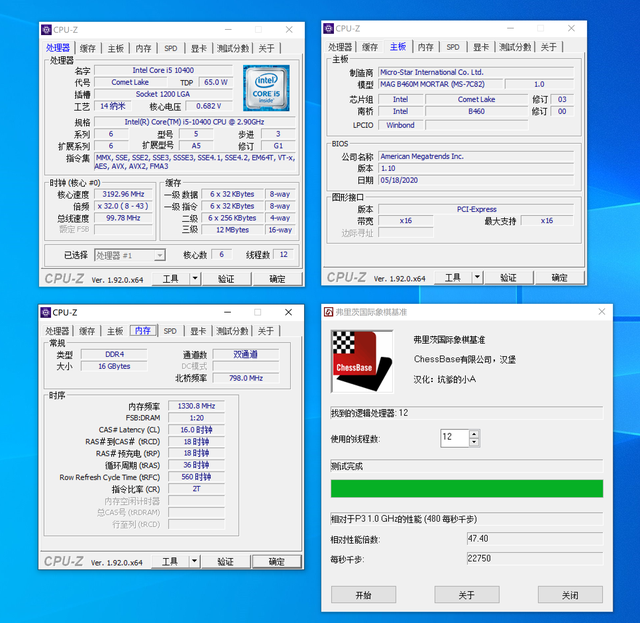Screen dimensions: 640x623
Task: Open 显卡 tab in processor window
Action: [199, 48]
